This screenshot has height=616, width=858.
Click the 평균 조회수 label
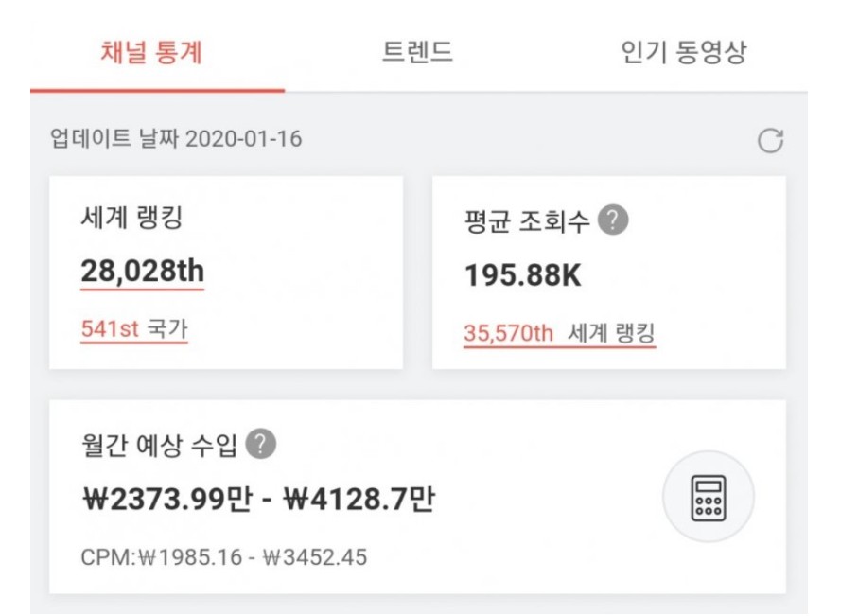click(527, 222)
